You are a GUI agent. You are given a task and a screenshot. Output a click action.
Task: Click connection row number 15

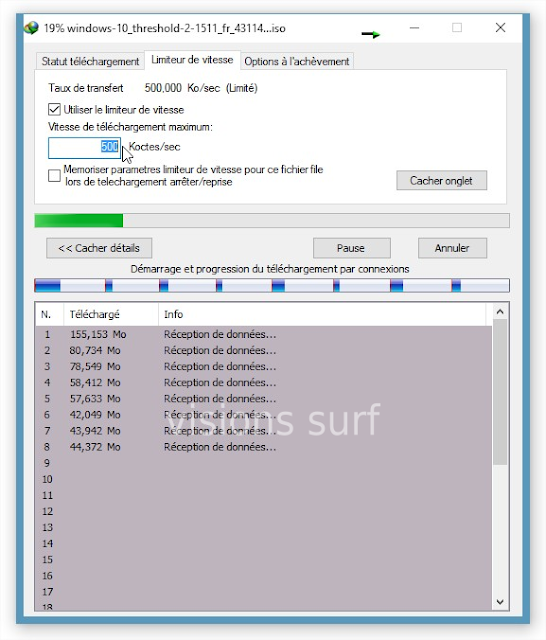tap(264, 560)
